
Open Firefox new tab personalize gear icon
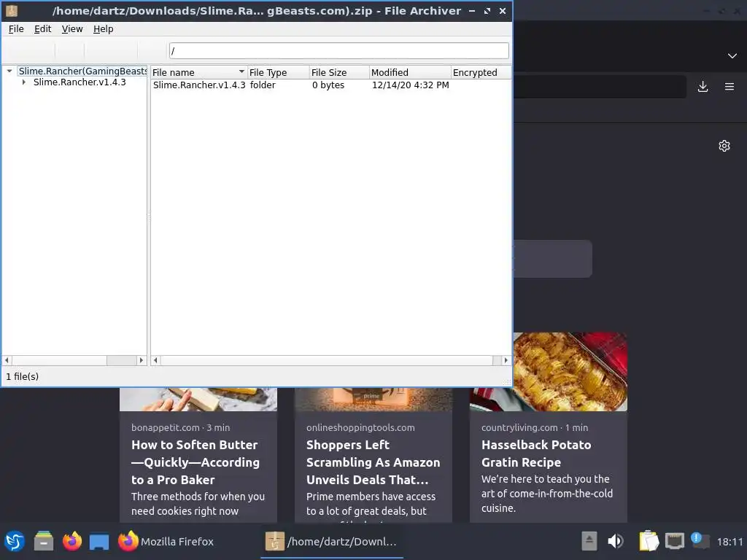(724, 146)
